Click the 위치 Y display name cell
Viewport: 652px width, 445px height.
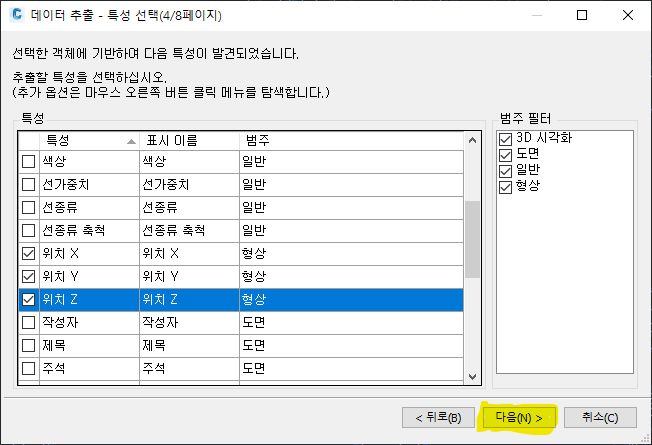tap(189, 276)
